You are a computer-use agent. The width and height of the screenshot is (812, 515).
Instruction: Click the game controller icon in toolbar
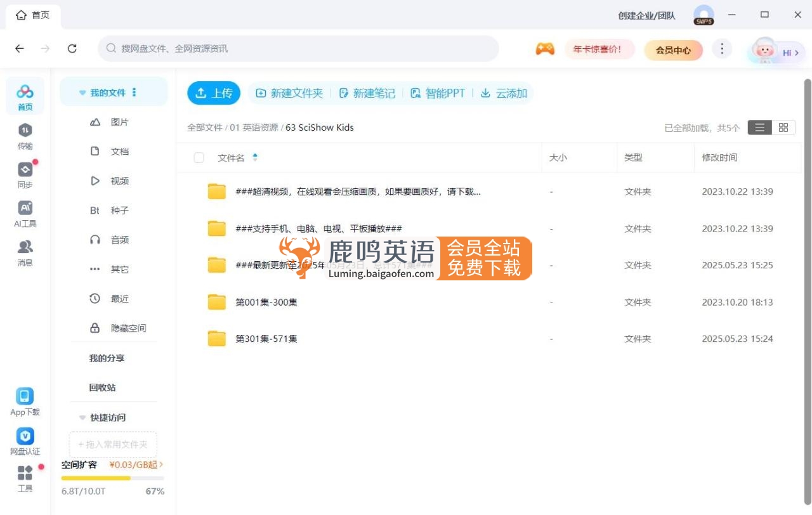[545, 49]
